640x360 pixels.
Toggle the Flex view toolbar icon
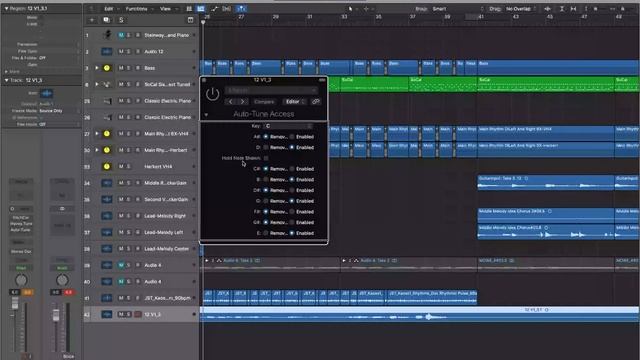click(x=227, y=9)
